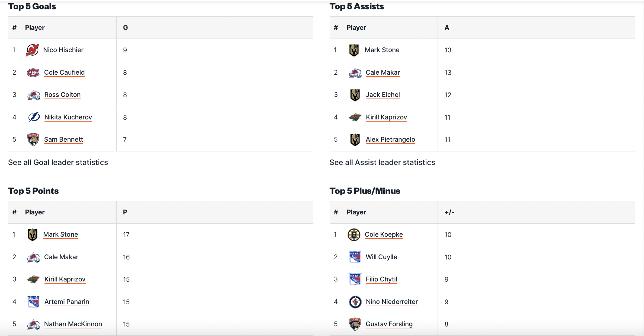The image size is (644, 336).
Task: Click Lightning logo beside Nikita Kucherov
Action: pyautogui.click(x=34, y=117)
